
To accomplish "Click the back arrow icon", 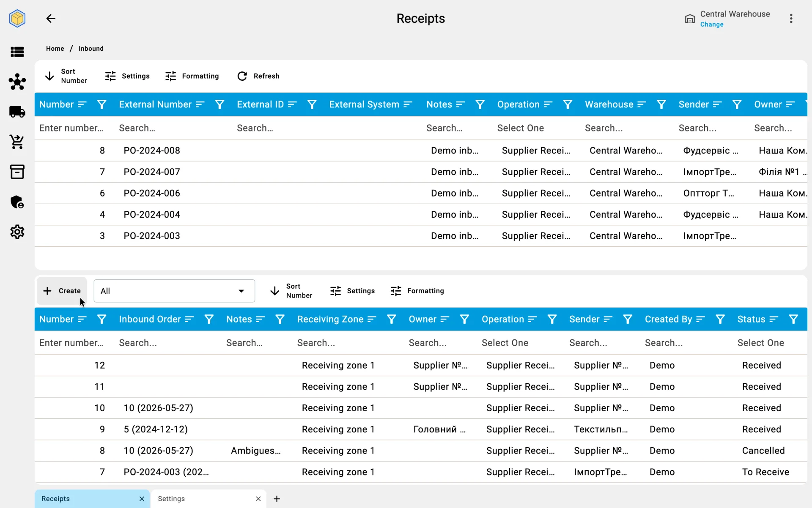I will [51, 19].
